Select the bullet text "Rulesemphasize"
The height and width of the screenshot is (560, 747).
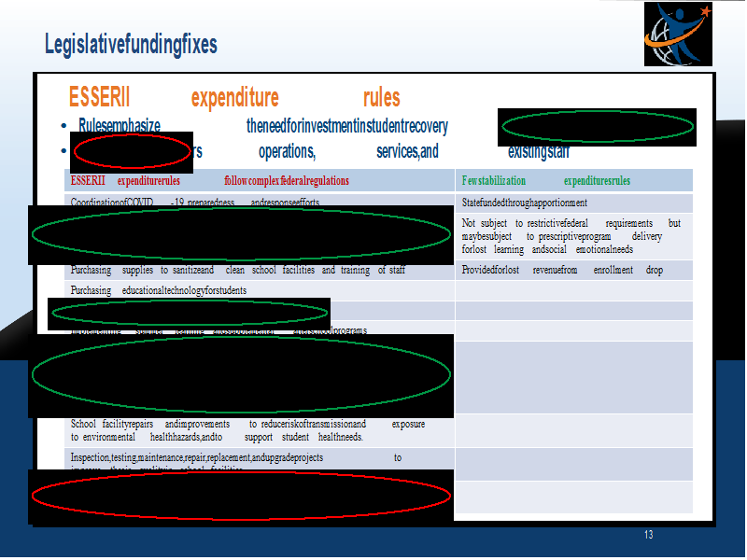(120, 126)
